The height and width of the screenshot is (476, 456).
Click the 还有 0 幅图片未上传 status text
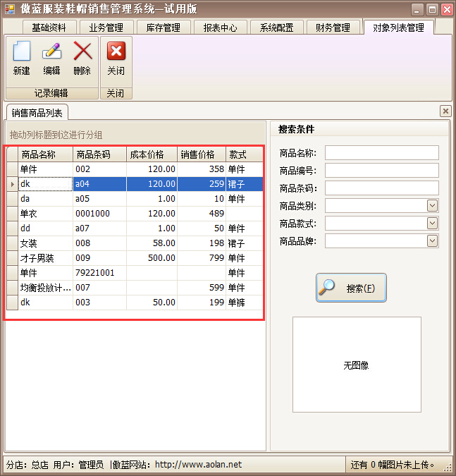pyautogui.click(x=393, y=465)
